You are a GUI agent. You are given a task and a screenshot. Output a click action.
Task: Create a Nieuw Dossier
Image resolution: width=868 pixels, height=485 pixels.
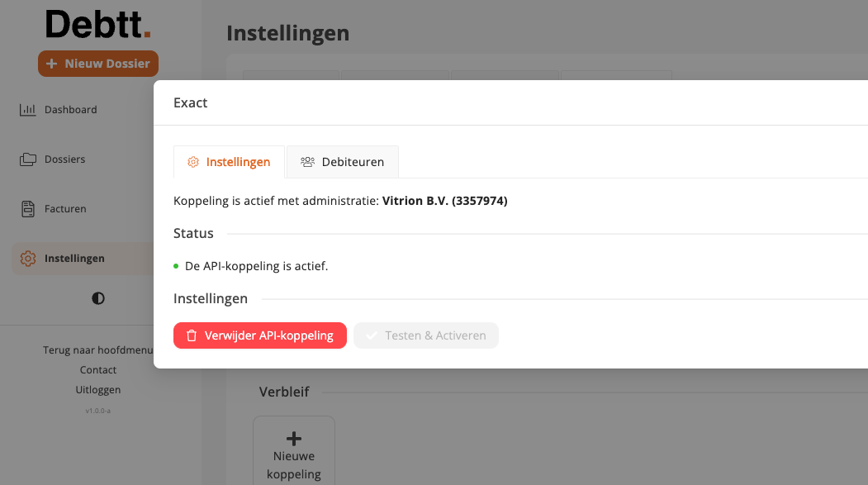98,64
